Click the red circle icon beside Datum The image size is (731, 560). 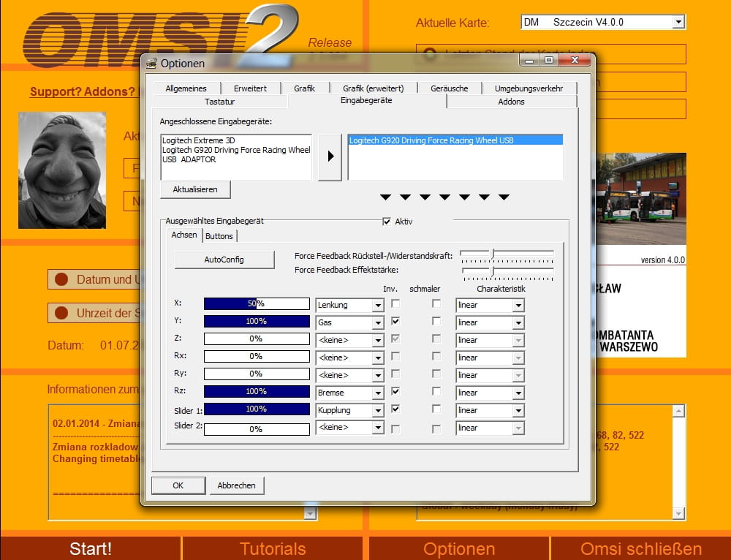click(x=61, y=279)
